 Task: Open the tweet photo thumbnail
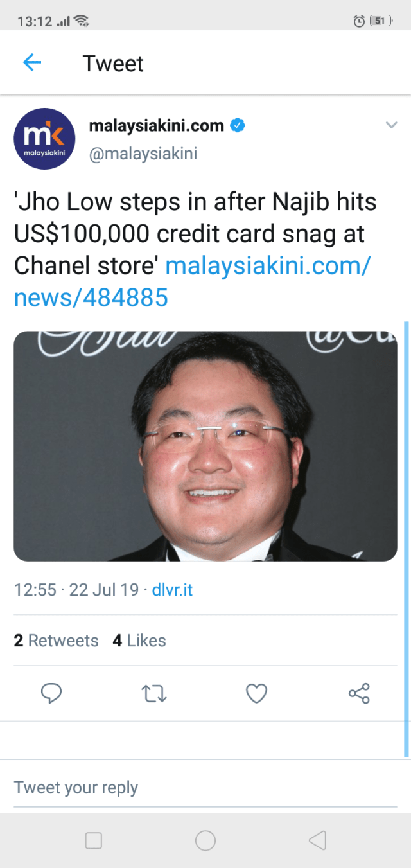pos(205,446)
